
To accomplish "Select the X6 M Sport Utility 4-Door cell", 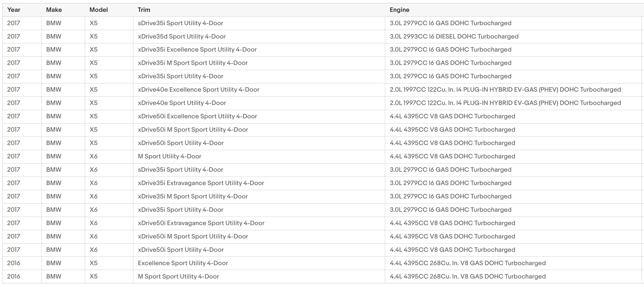I will [x=259, y=157].
